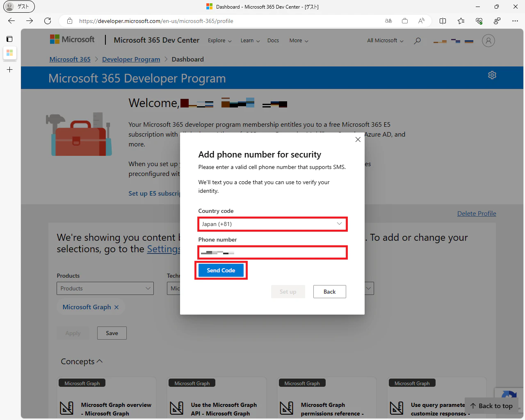Expand the Explore menu

[x=220, y=41]
